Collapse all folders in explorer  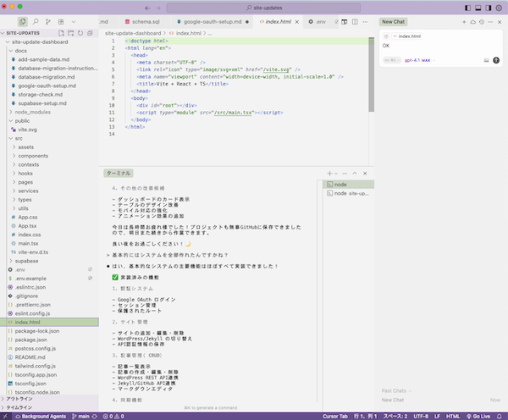(90, 33)
